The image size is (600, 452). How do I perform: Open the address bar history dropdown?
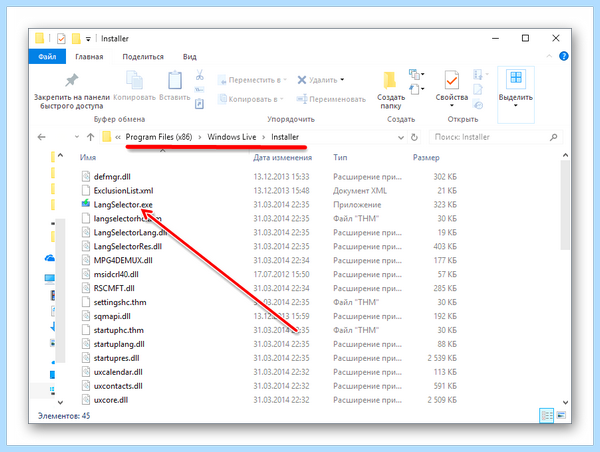point(401,137)
